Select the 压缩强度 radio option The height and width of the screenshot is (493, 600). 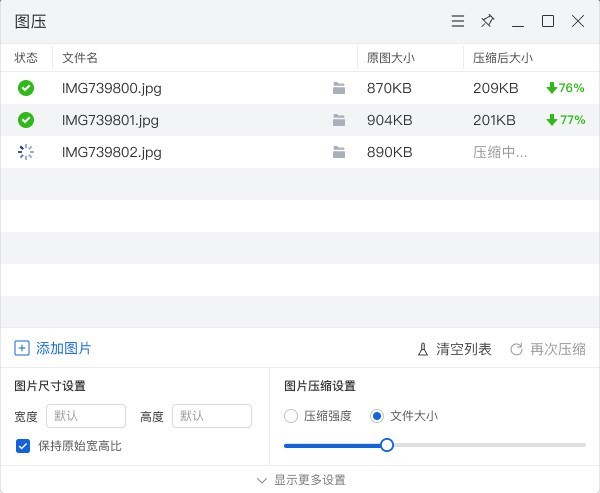click(292, 416)
